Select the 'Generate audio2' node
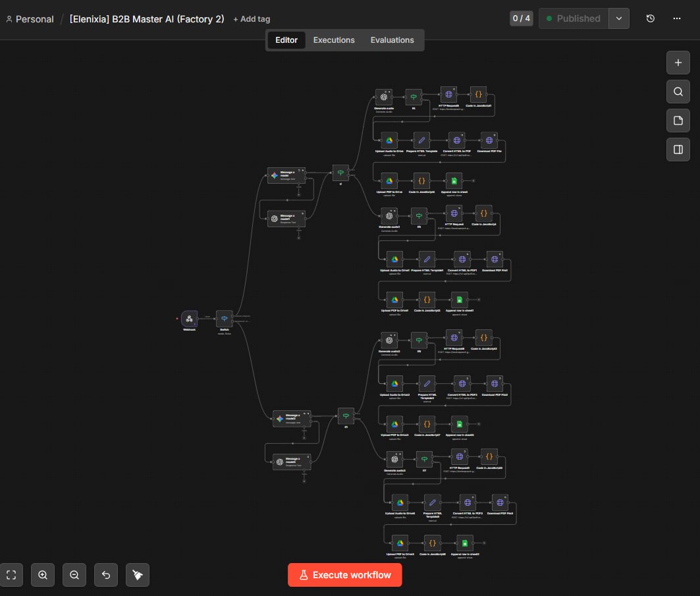700x596 pixels. (389, 340)
